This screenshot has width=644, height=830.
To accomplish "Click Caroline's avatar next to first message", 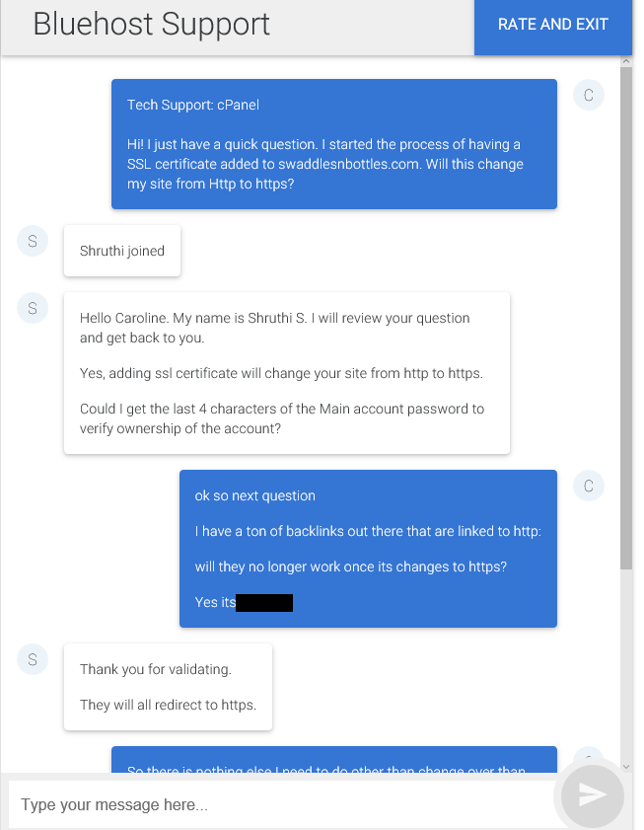I will (589, 95).
